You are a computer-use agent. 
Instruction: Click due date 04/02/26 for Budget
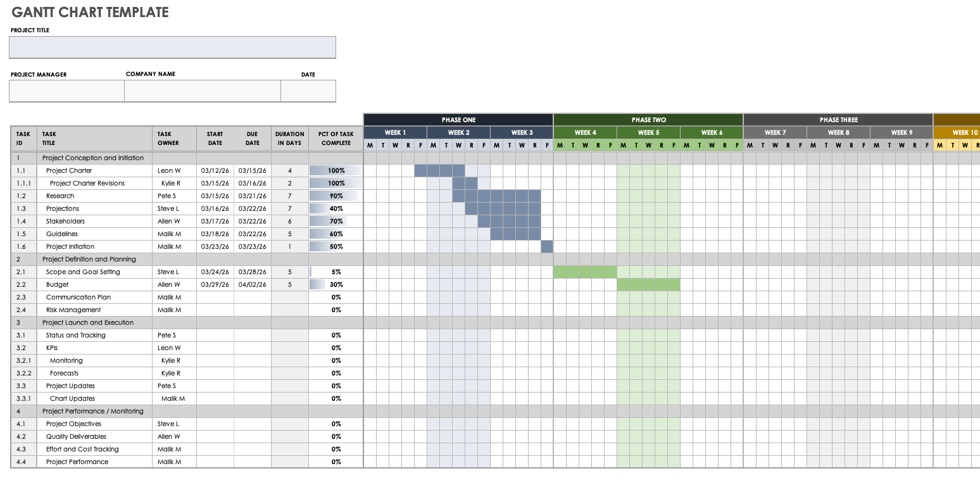point(253,284)
